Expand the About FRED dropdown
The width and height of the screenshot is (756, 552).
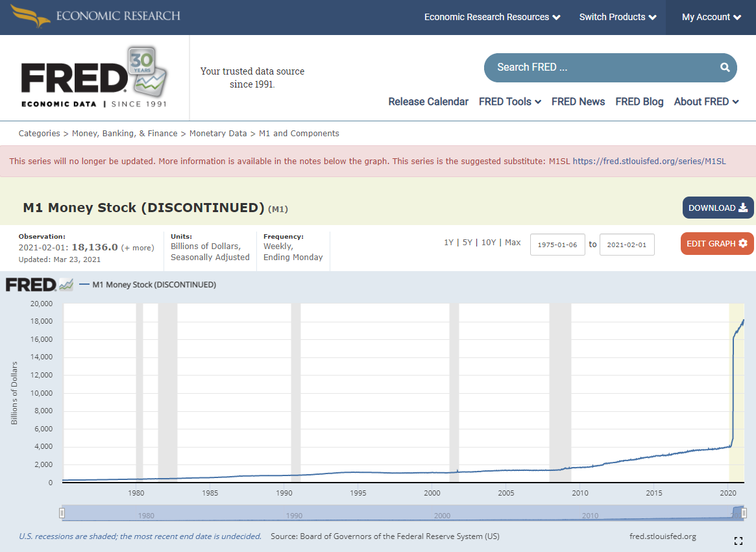coord(706,102)
